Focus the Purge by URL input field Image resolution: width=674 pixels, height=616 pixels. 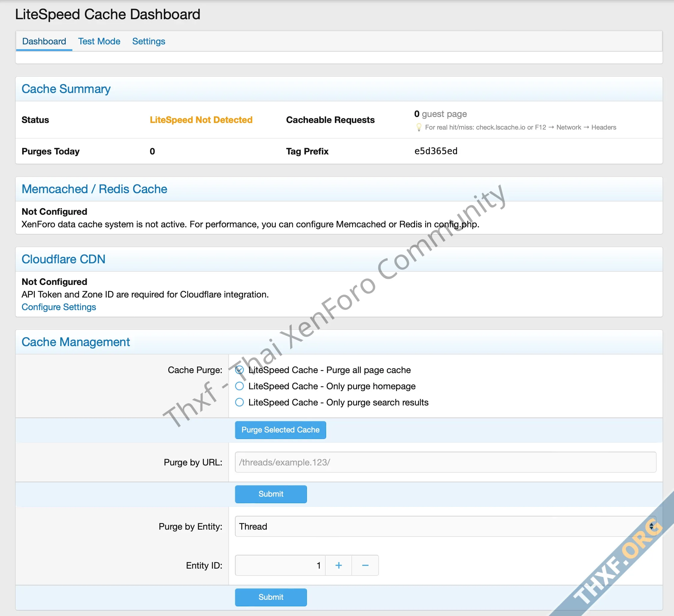(x=445, y=462)
